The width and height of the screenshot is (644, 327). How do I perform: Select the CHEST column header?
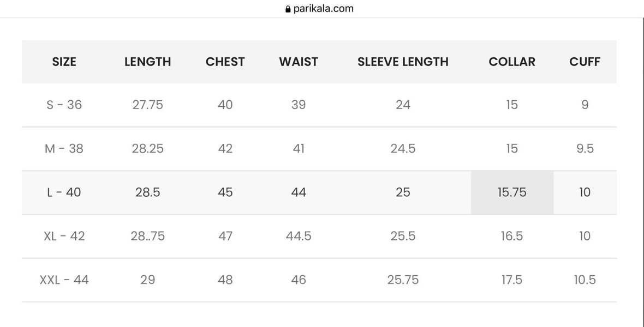225,62
